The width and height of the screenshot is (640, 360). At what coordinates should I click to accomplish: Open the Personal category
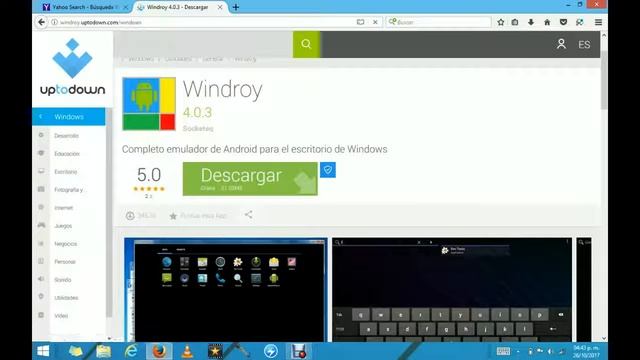tap(64, 262)
